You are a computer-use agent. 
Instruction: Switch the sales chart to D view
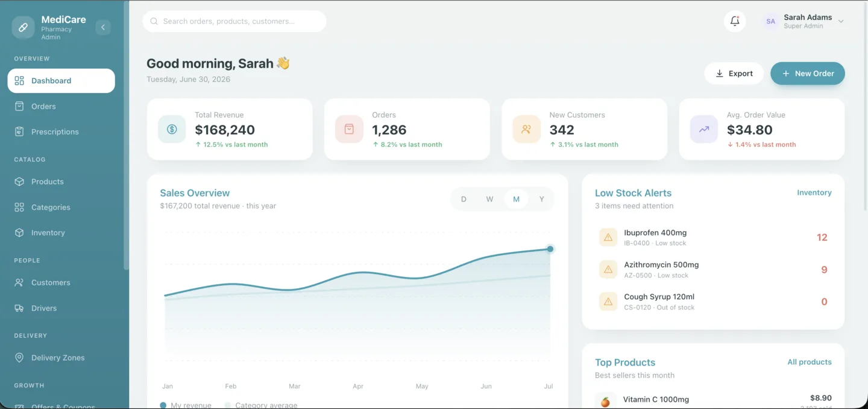[x=464, y=199]
